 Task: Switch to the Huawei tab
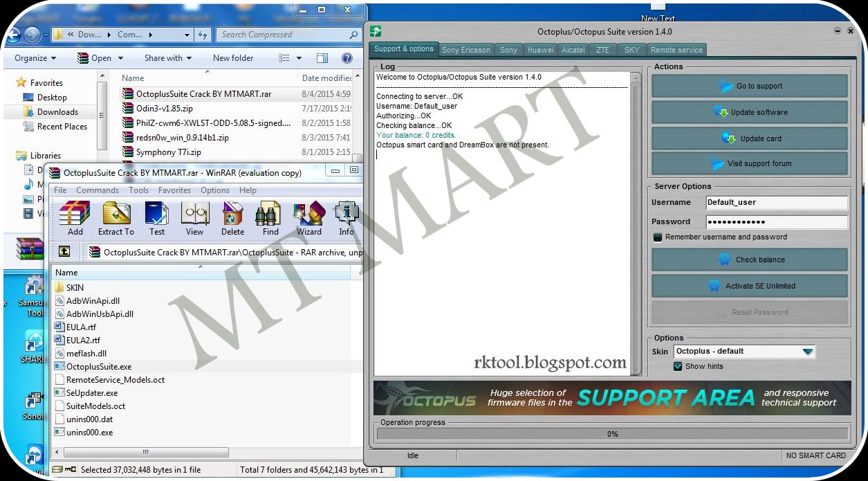(540, 50)
